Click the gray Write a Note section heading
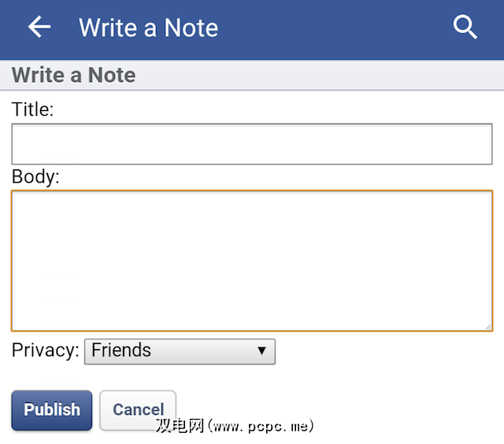The image size is (504, 444). tap(73, 76)
